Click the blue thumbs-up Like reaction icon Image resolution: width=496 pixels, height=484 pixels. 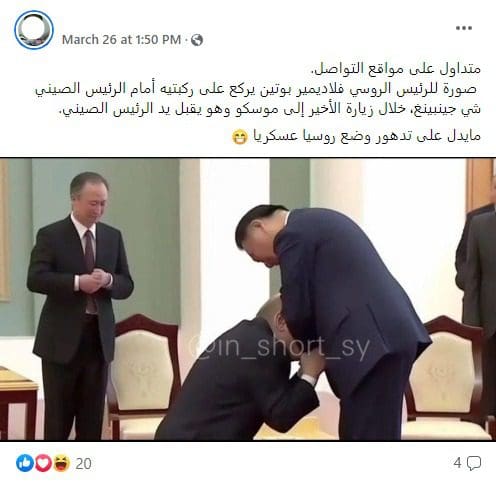point(25,463)
